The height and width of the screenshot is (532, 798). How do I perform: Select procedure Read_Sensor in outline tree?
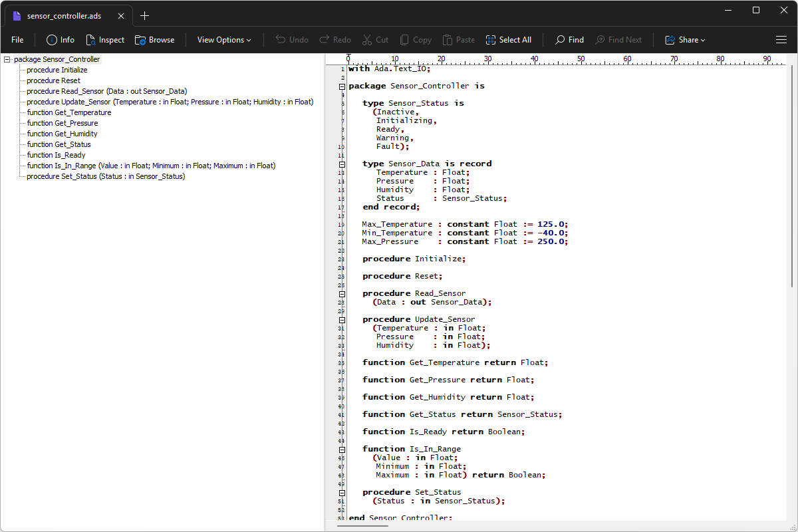pos(106,91)
